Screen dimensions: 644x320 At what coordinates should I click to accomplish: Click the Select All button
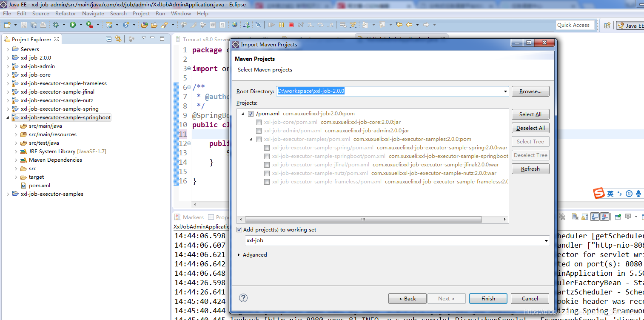point(530,114)
